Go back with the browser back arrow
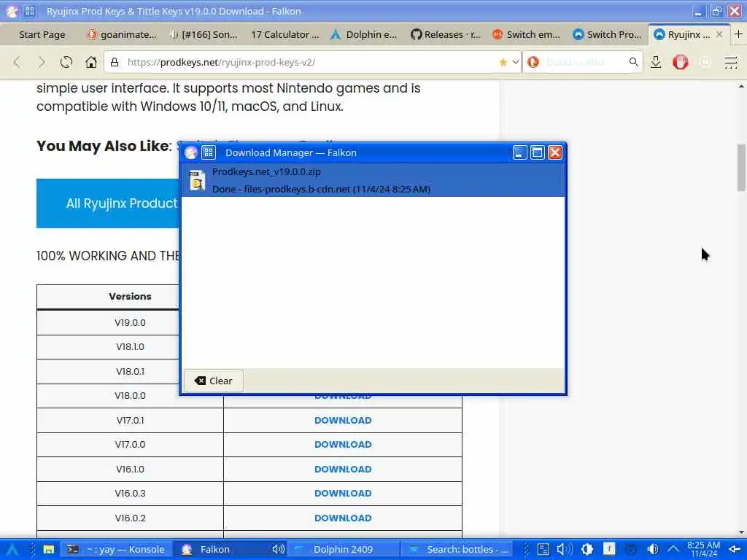The height and width of the screenshot is (560, 747). coord(18,62)
